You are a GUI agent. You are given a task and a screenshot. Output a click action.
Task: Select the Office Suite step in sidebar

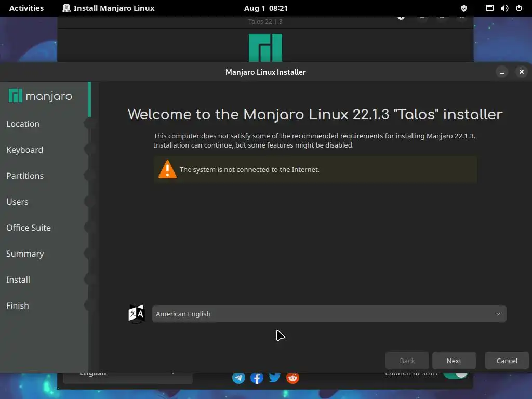(29, 228)
